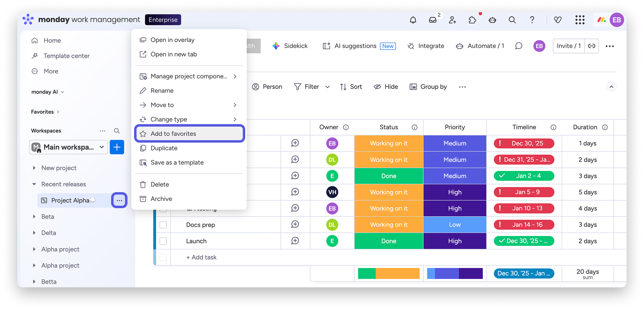
Task: Click the search magnifier in top bar
Action: (x=512, y=20)
